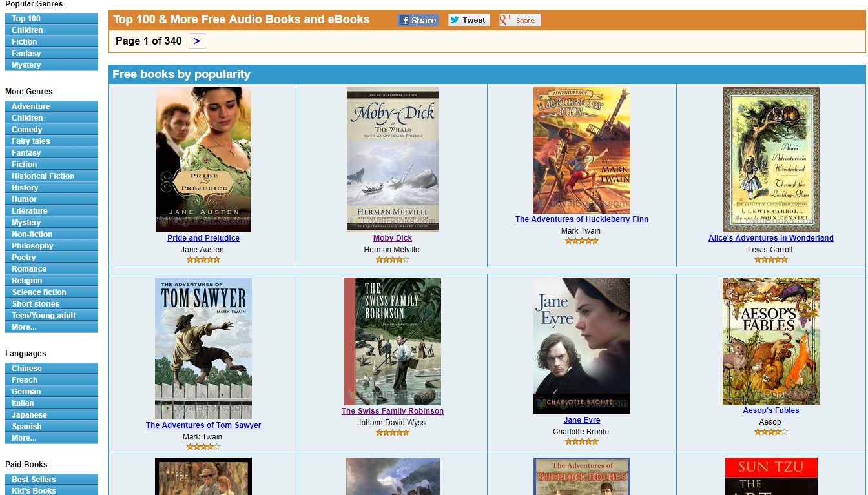Open Best Sellers paid books
The height and width of the screenshot is (495, 868).
click(x=52, y=480)
